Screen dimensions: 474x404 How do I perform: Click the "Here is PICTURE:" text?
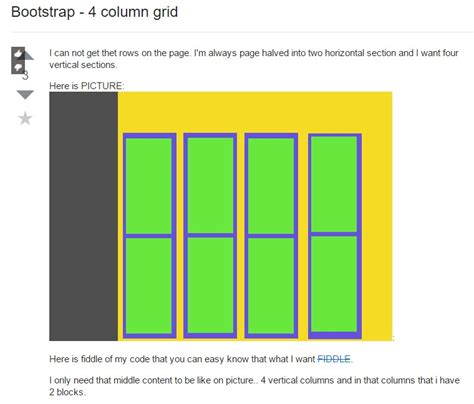[87, 86]
